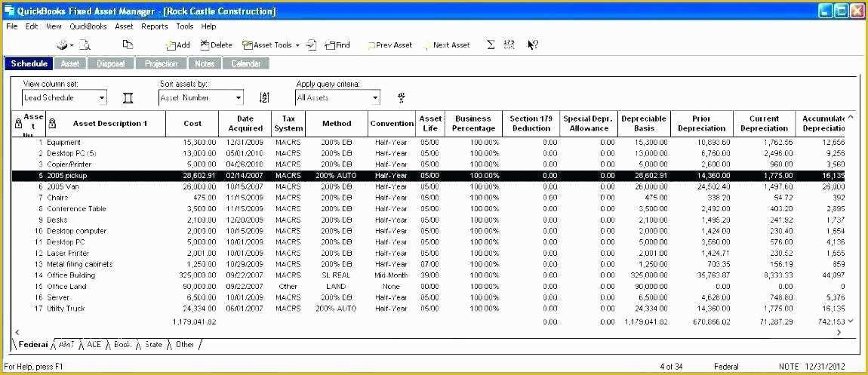Go to Prev Asset
This screenshot has height=375, width=868.
pos(390,45)
